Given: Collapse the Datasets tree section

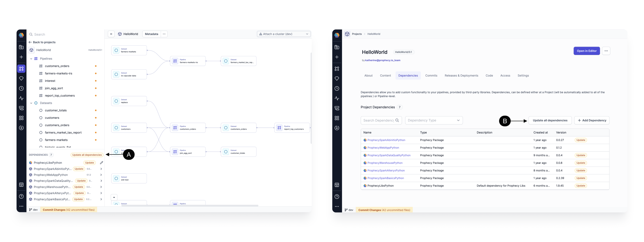Looking at the screenshot, I should point(31,103).
